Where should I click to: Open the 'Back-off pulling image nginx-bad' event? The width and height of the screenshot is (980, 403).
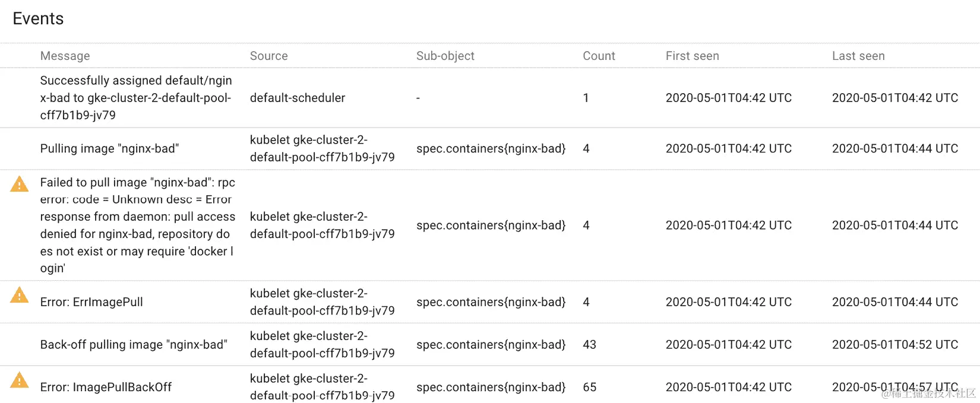pos(134,344)
